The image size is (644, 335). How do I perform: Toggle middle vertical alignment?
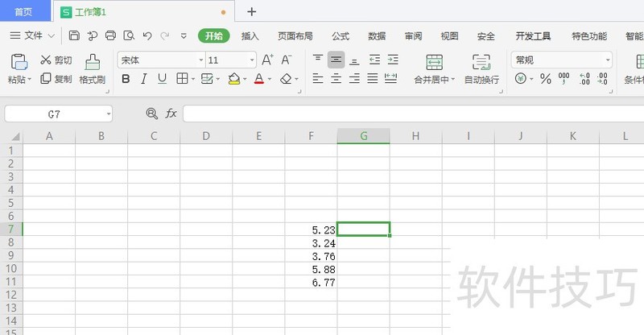336,60
